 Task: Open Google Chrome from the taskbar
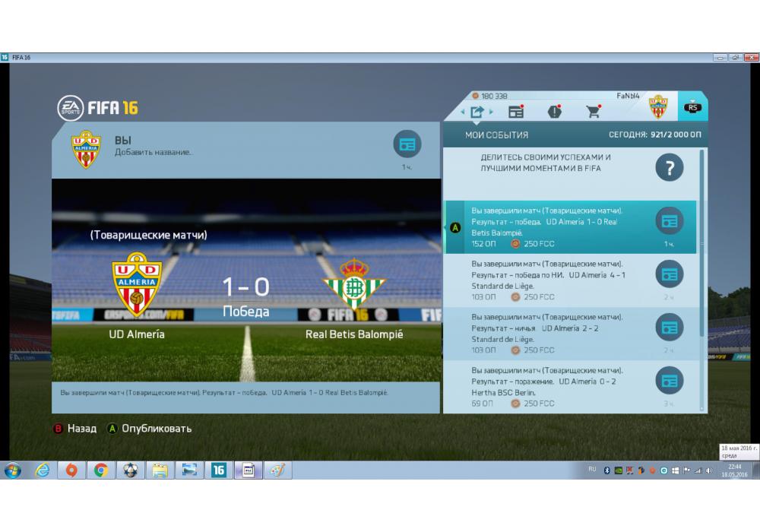[101, 470]
